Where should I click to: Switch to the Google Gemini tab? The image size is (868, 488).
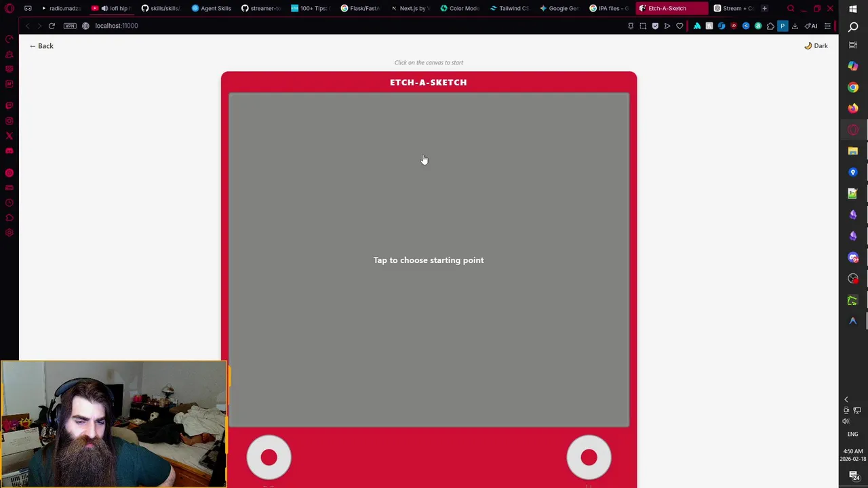pos(561,8)
